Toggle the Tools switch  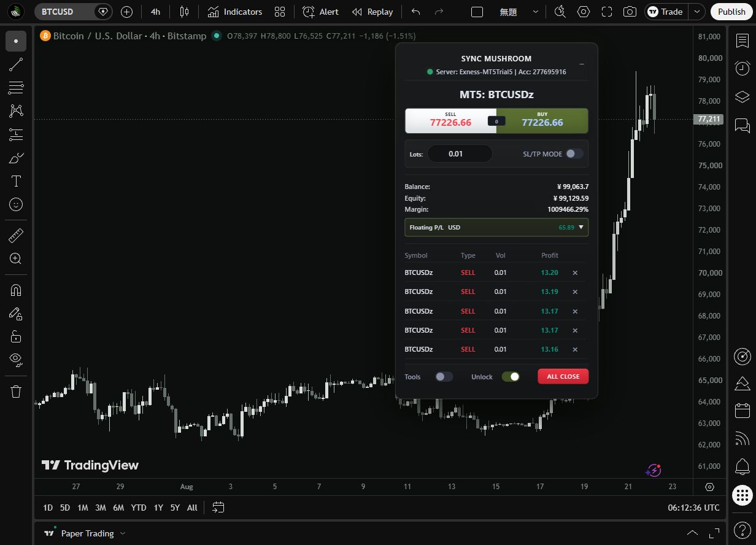444,376
